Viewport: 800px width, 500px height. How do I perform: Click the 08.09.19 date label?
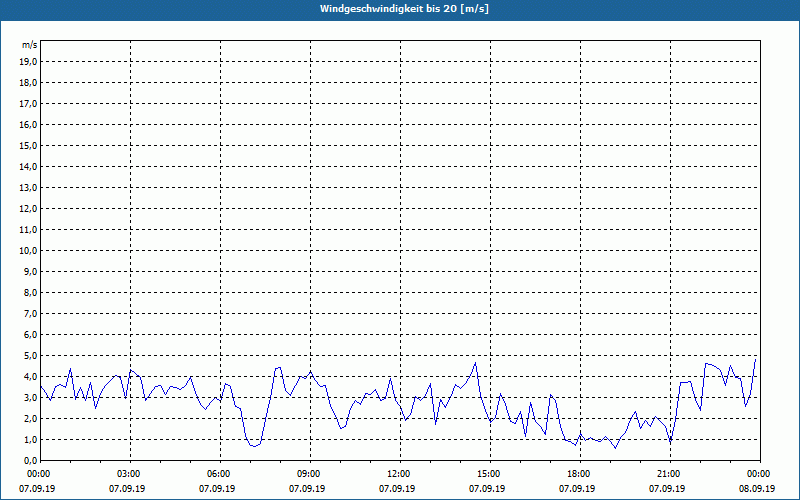click(x=758, y=489)
